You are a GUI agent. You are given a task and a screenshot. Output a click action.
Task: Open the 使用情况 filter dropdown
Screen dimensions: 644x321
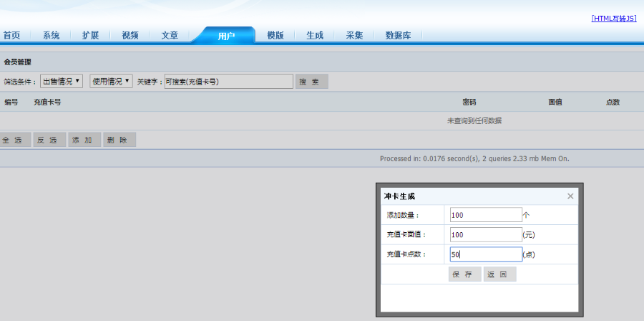tap(112, 81)
